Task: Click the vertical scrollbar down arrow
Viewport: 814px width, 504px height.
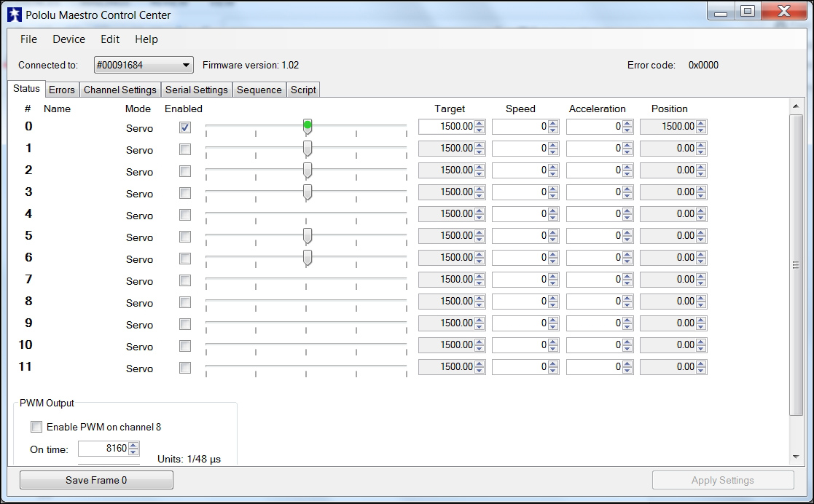Action: 796,457
